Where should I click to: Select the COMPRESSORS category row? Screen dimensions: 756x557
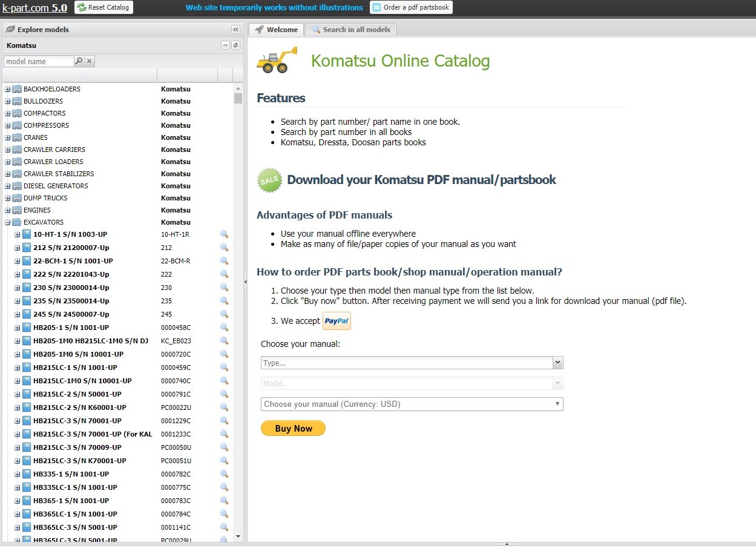click(117, 125)
